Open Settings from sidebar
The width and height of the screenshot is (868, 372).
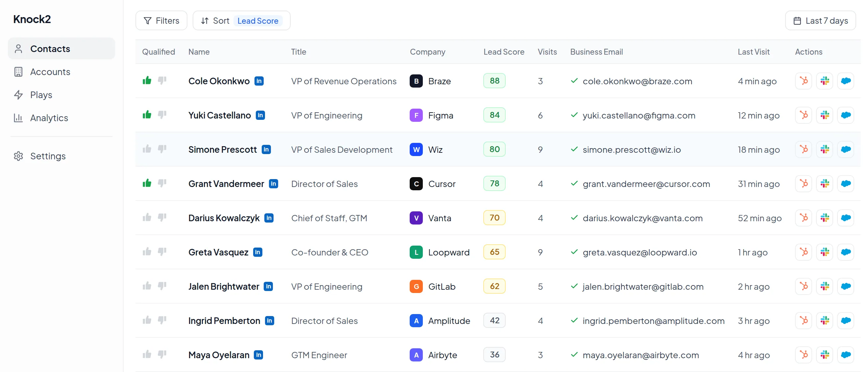(x=61, y=156)
